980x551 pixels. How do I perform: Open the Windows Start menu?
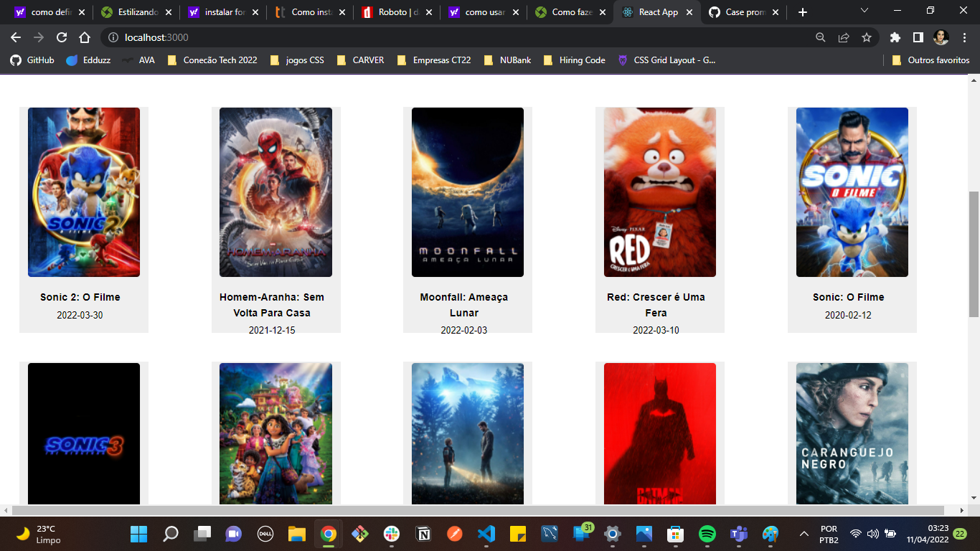click(138, 534)
